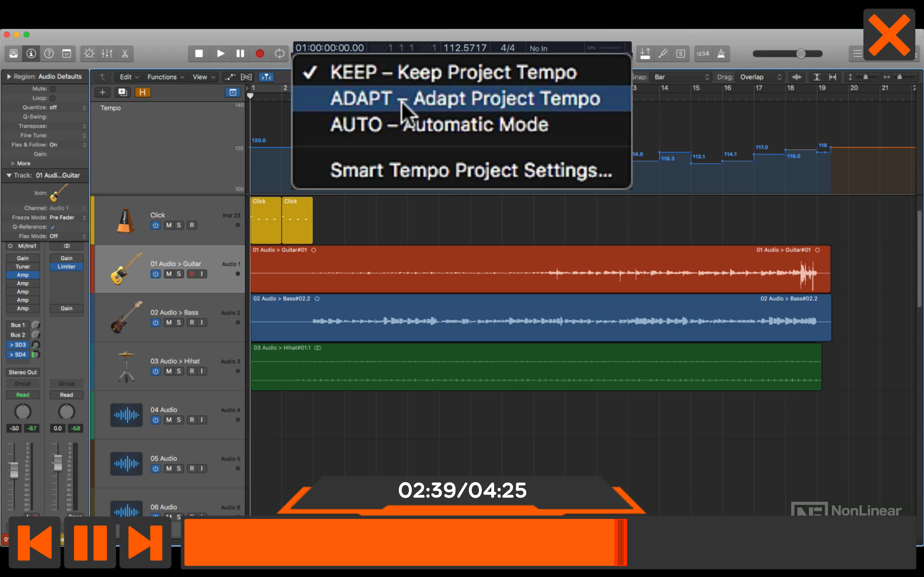Toggle cycle mode in the transport
924x577 pixels.
tap(279, 53)
